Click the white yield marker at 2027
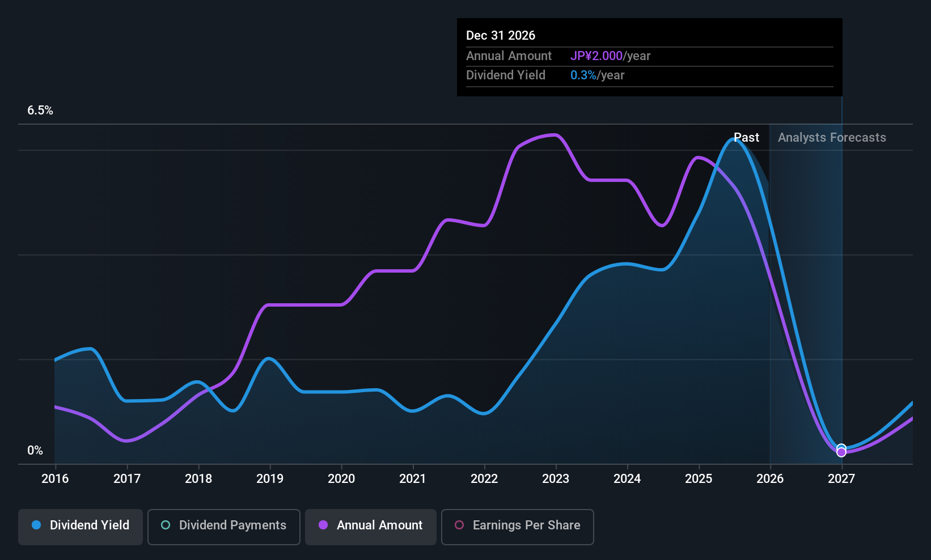931x560 pixels. 841,448
